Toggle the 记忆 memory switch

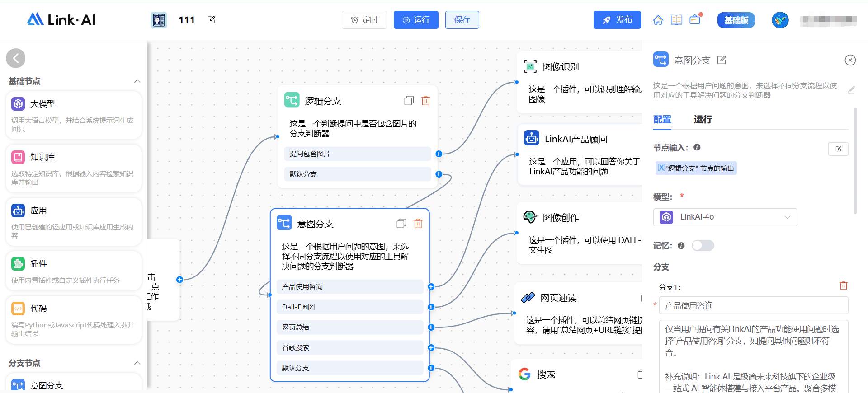point(703,245)
